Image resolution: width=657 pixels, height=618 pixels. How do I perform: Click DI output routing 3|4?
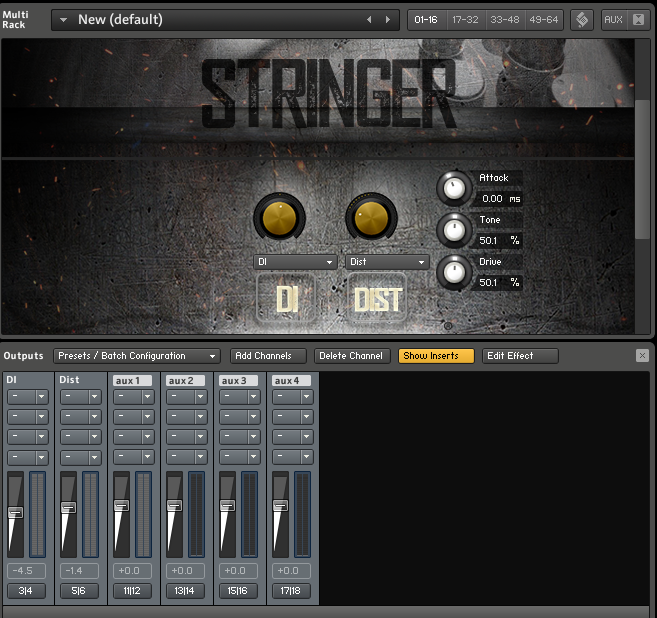point(26,591)
